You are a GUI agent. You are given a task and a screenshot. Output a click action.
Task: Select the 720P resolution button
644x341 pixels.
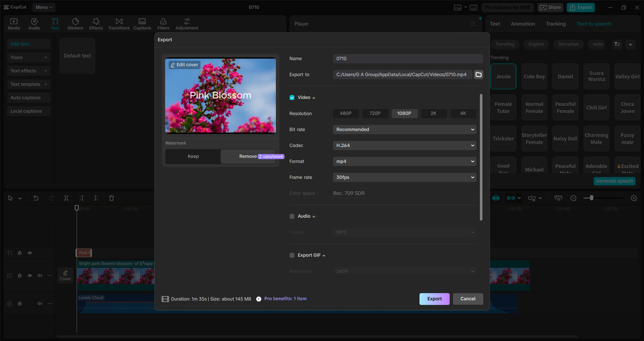[x=375, y=113]
